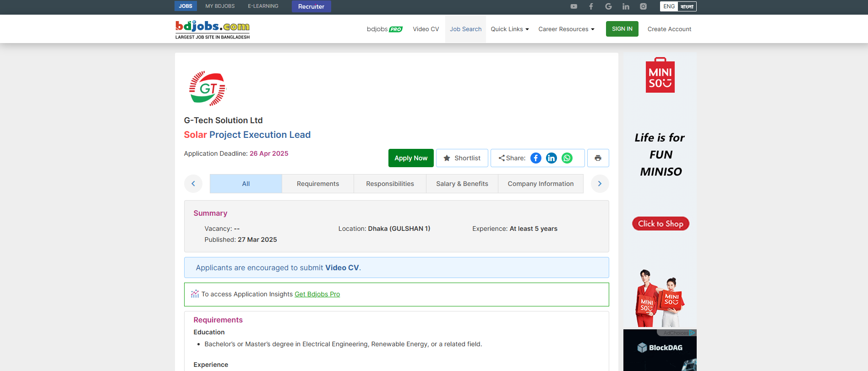Viewport: 868px width, 371px height.
Task: Expand the Quick Links dropdown
Action: tap(509, 29)
